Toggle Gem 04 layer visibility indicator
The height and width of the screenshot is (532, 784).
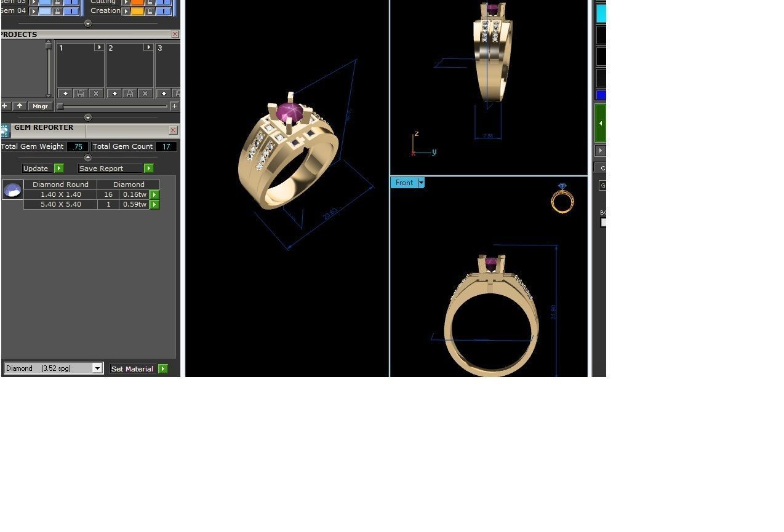pos(71,11)
